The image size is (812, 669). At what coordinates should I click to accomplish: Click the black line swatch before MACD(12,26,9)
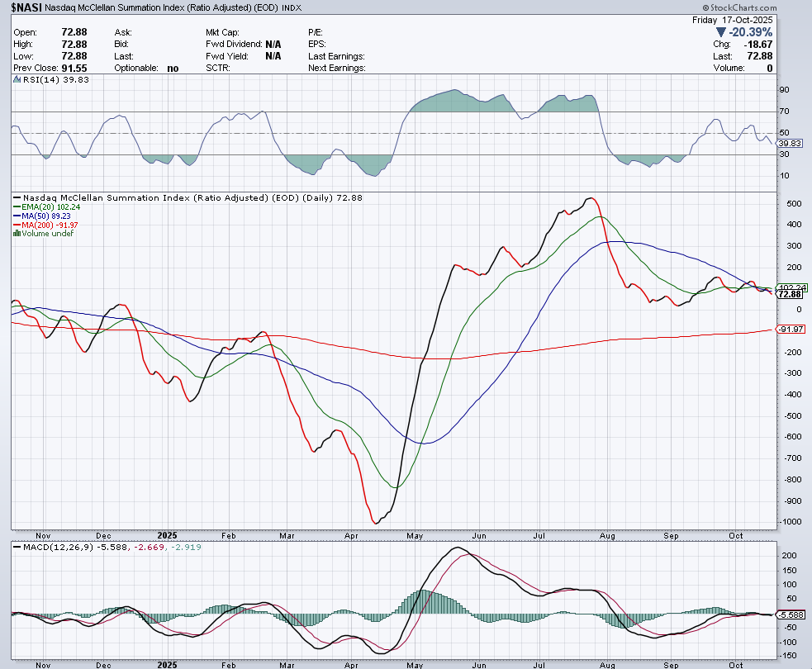pyautogui.click(x=17, y=548)
